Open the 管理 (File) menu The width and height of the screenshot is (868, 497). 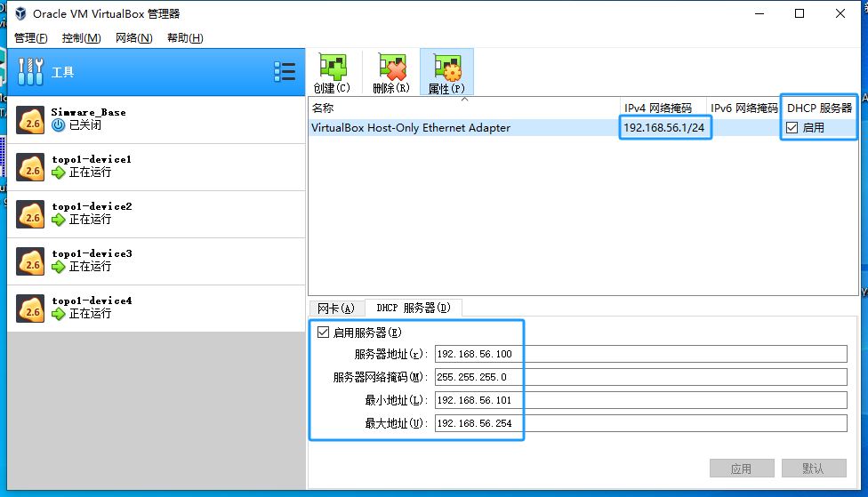point(31,38)
